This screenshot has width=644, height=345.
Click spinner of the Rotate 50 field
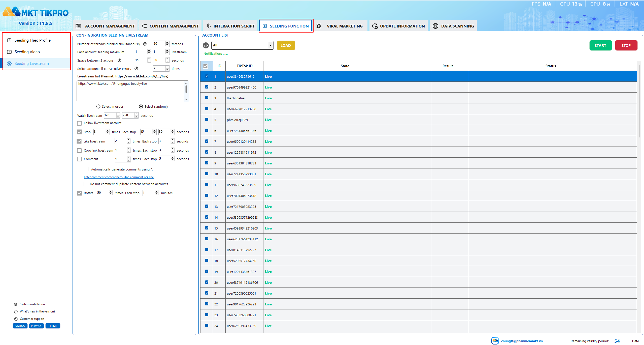tap(111, 193)
